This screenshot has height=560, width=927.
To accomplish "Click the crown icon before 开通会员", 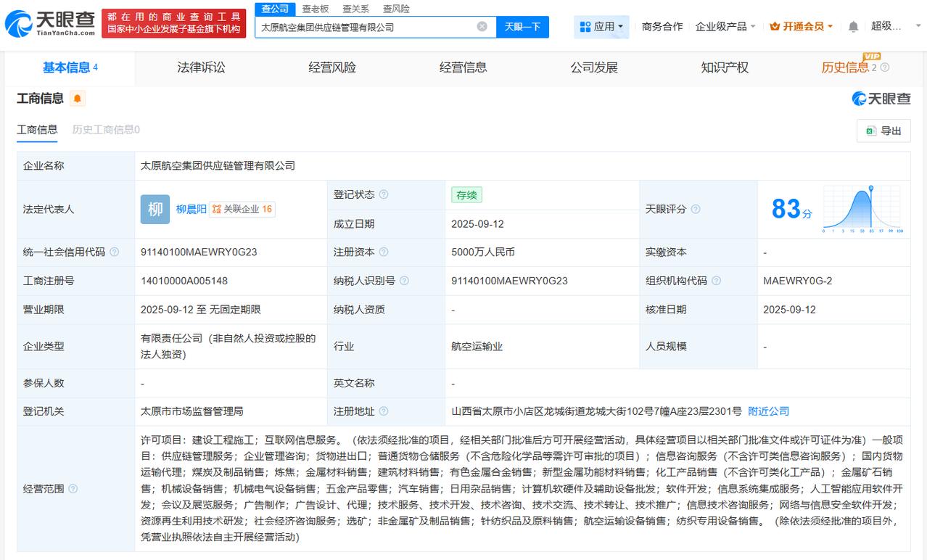I will tap(775, 27).
